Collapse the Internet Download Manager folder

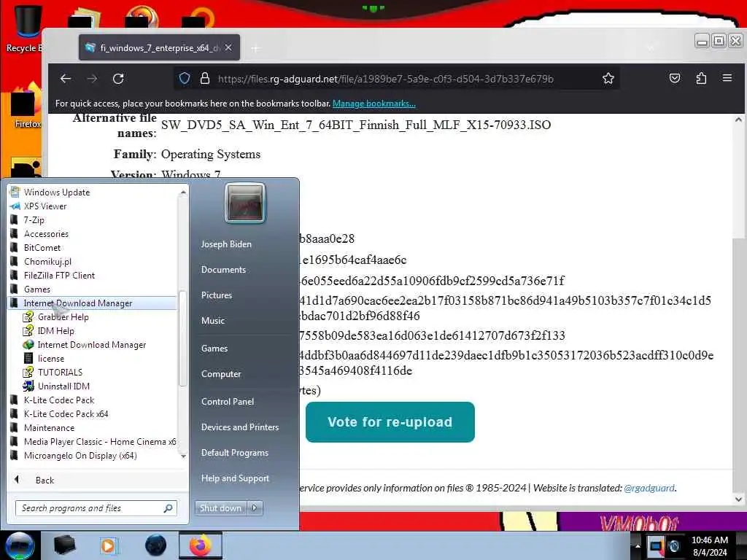(x=93, y=303)
